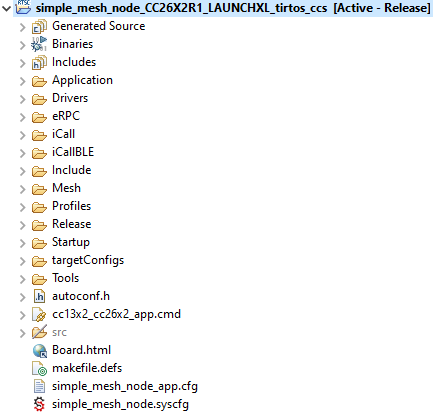Select the Binaries label
Image resolution: width=436 pixels, height=419 pixels.
(73, 44)
